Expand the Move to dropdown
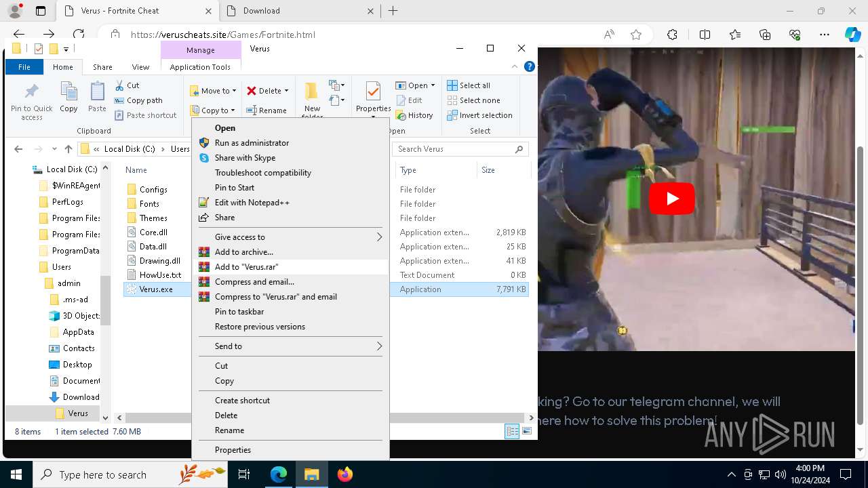The height and width of the screenshot is (488, 868). 235,91
